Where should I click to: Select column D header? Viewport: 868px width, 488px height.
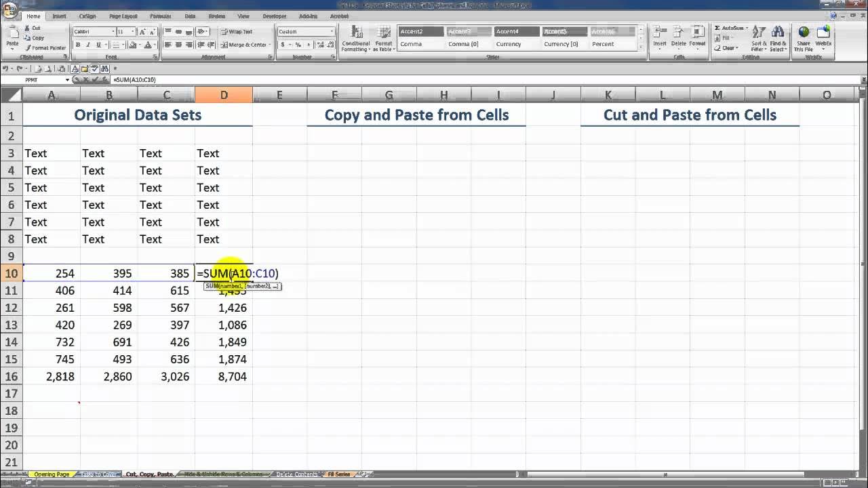click(x=224, y=95)
